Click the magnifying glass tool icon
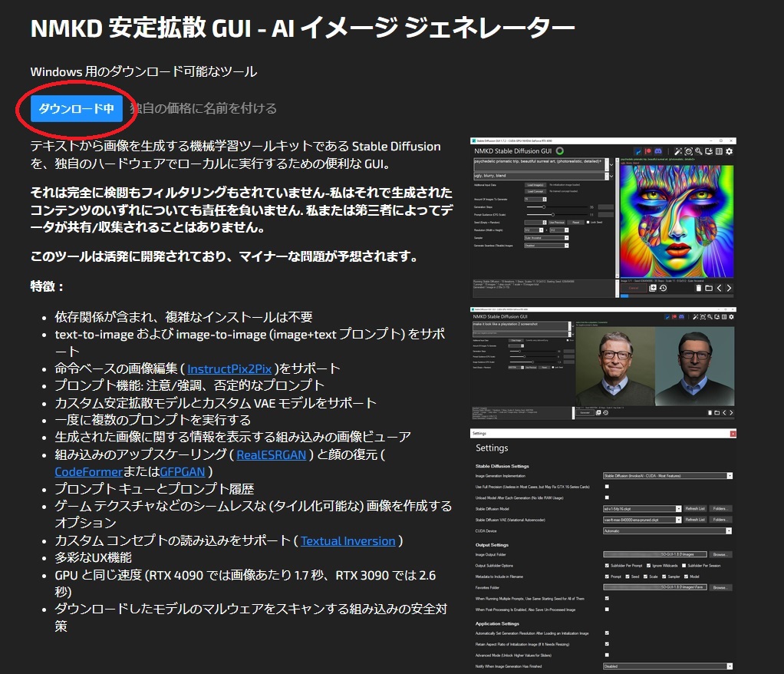This screenshot has height=674, width=784. pos(698,151)
